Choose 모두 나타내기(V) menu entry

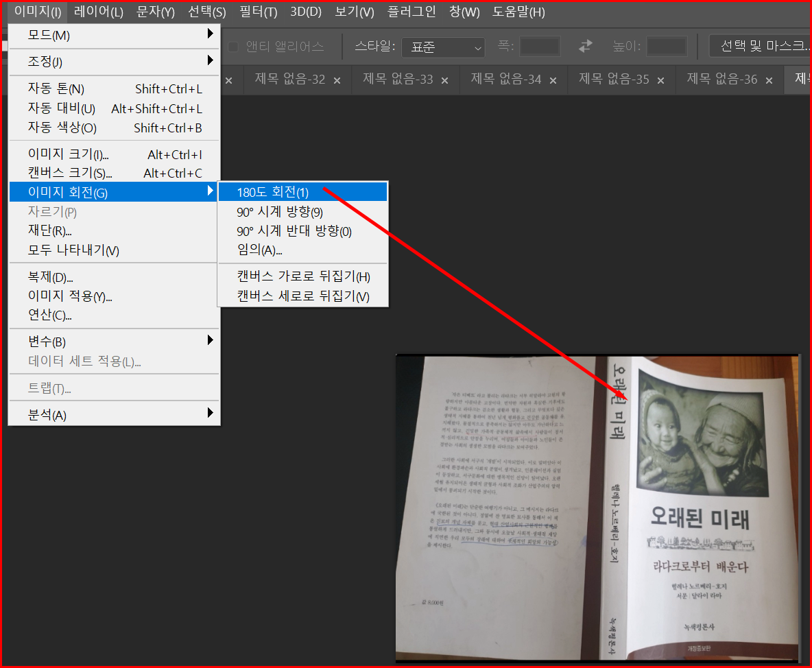(115, 250)
